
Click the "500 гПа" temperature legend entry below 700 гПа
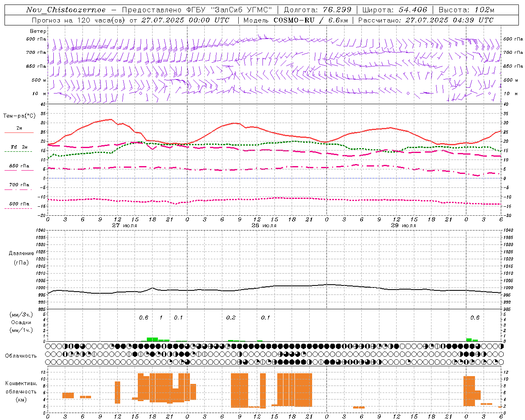pos(19,204)
